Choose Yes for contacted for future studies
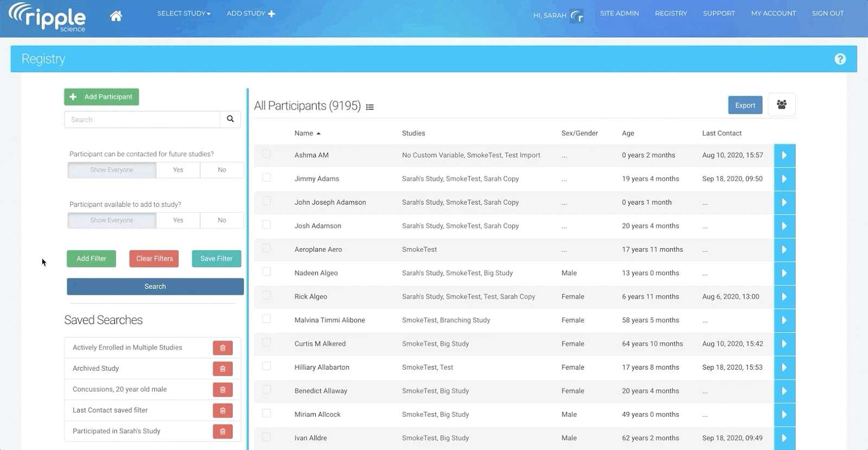 (178, 170)
